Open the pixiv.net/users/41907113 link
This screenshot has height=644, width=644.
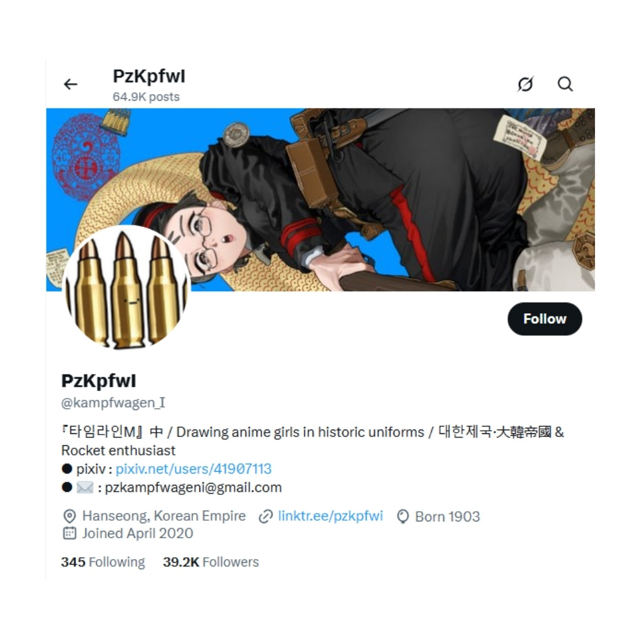click(x=194, y=469)
